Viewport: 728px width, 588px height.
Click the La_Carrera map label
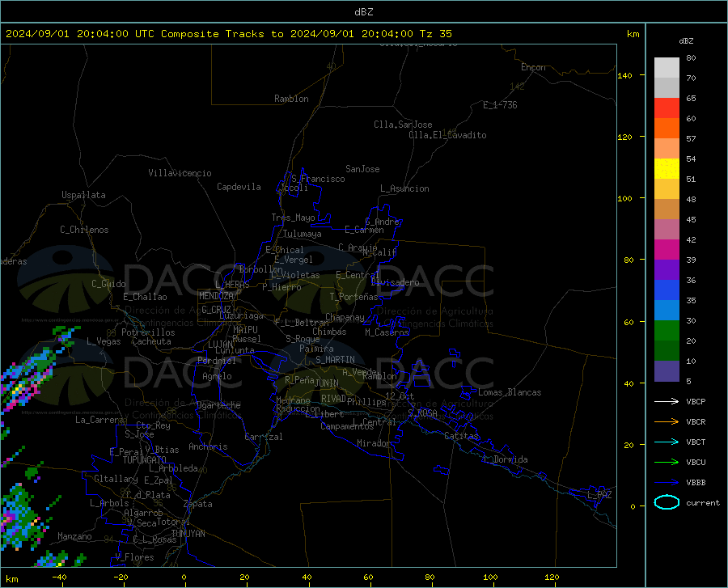click(x=99, y=420)
